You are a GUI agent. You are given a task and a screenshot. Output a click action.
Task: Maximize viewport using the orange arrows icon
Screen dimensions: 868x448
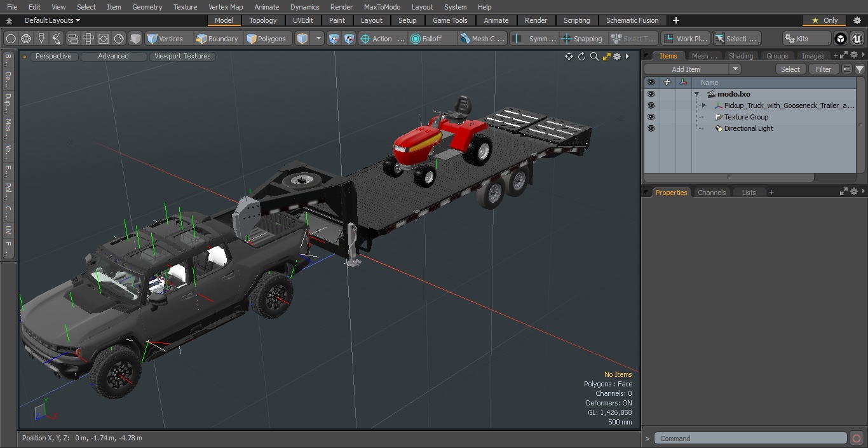[606, 57]
